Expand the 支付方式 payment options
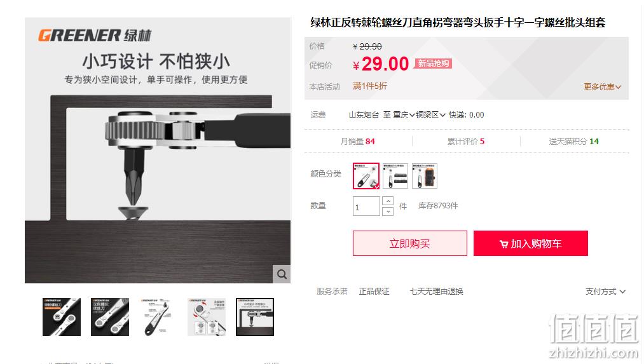The height and width of the screenshot is (364, 644). (605, 292)
